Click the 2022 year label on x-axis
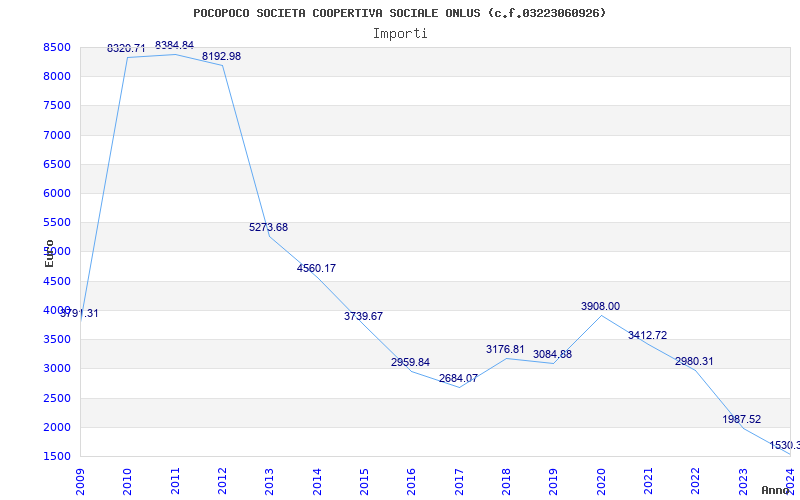Image resolution: width=800 pixels, height=500 pixels. click(x=695, y=482)
